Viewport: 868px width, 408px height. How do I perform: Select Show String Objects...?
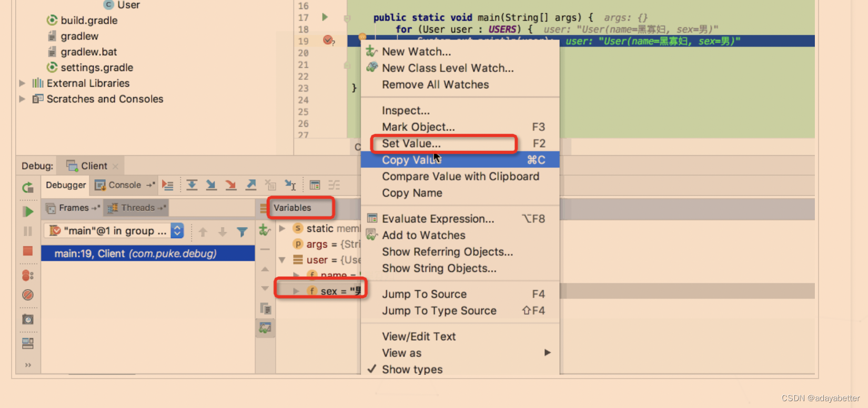(460, 268)
